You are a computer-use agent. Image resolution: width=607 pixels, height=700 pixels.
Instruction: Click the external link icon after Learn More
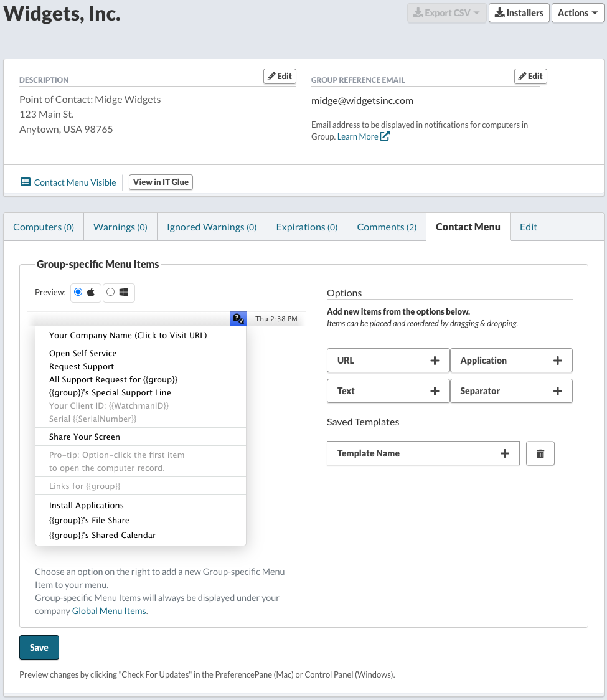click(385, 136)
